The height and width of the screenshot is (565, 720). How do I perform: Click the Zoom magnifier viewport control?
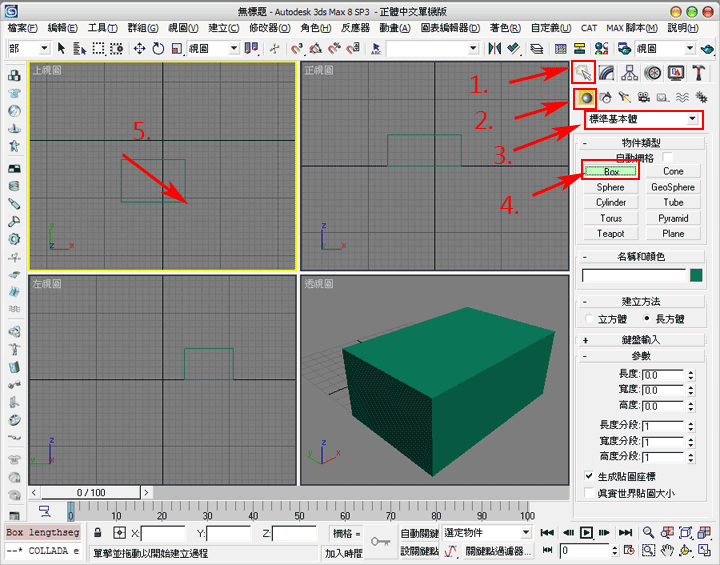(x=648, y=532)
